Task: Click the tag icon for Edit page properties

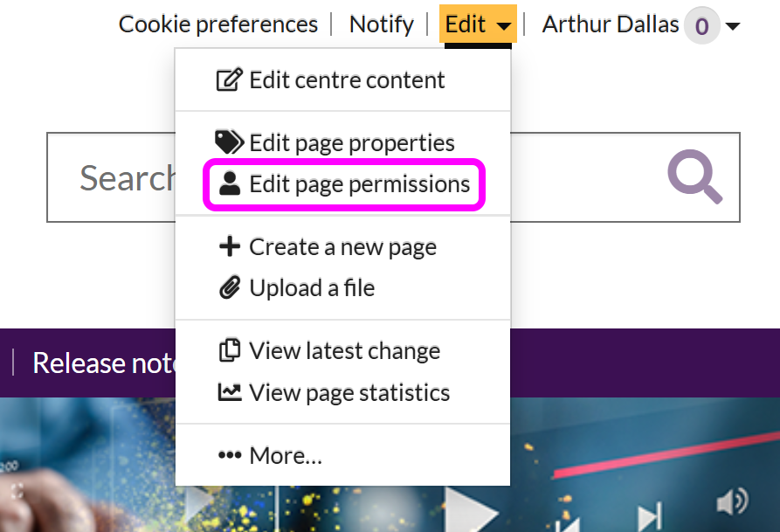Action: point(229,142)
